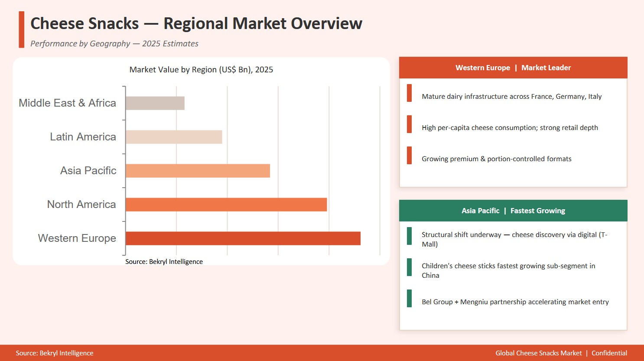
Task: Select 'High per-capita cheese consumption' bullet text
Action: click(510, 128)
